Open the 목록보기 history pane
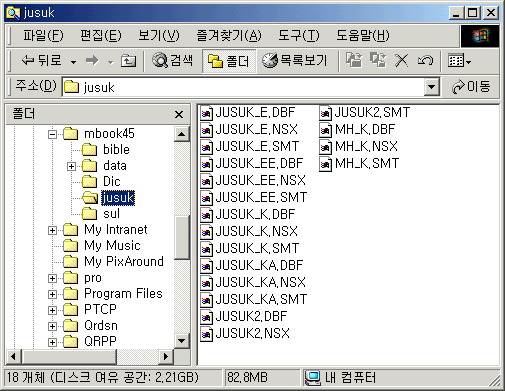 click(x=295, y=61)
